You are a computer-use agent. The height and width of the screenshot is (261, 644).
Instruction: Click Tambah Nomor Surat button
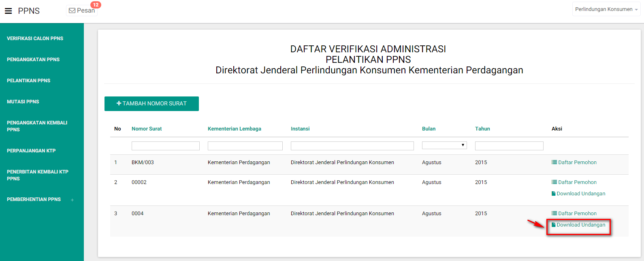click(x=151, y=104)
